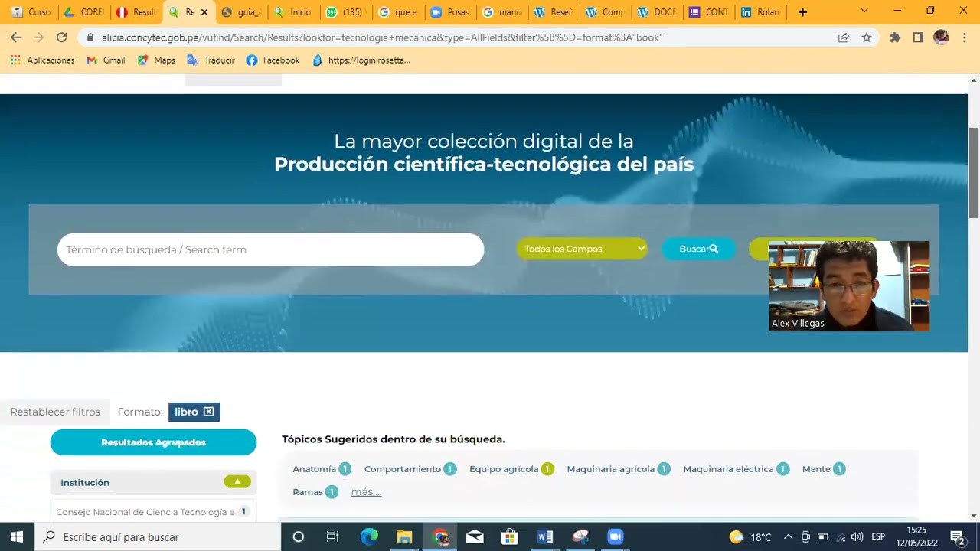Share the page via the share icon
Screen dimensions: 980x551
tap(844, 37)
